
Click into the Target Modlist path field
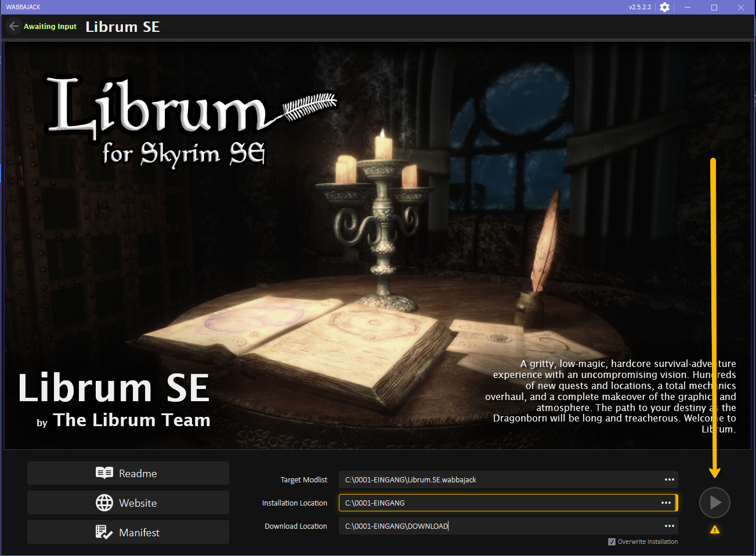point(499,479)
